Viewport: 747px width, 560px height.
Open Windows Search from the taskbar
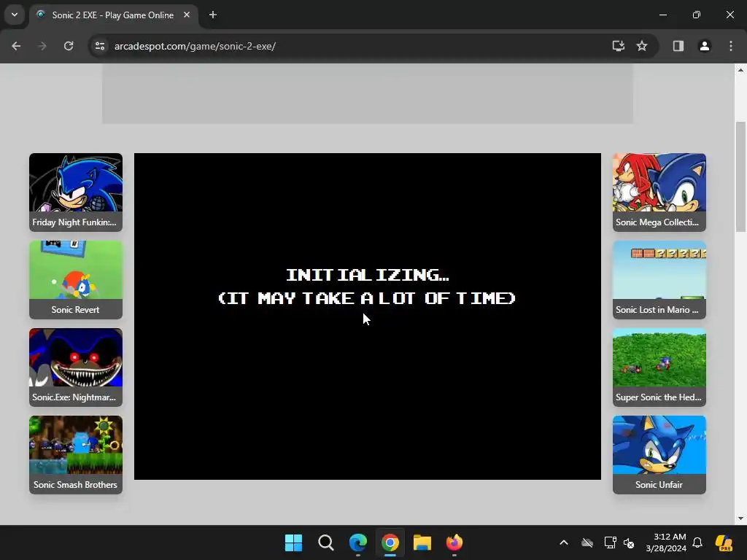[x=326, y=542]
